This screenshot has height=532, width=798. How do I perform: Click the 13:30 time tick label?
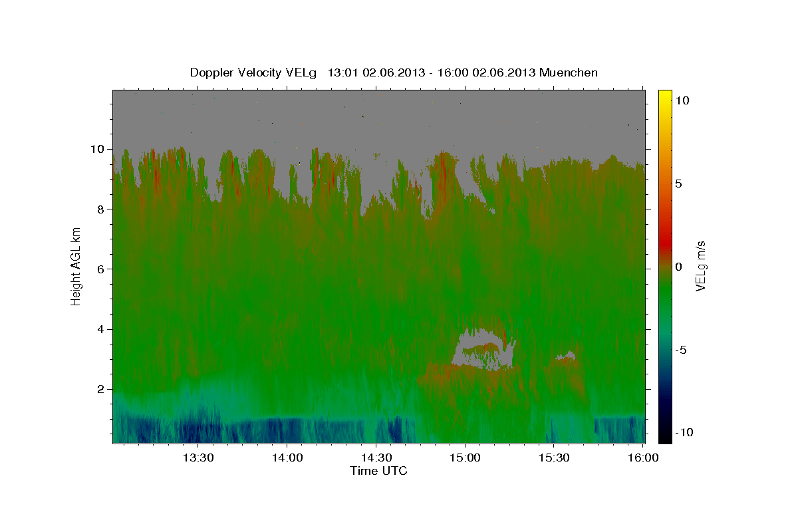click(x=198, y=458)
